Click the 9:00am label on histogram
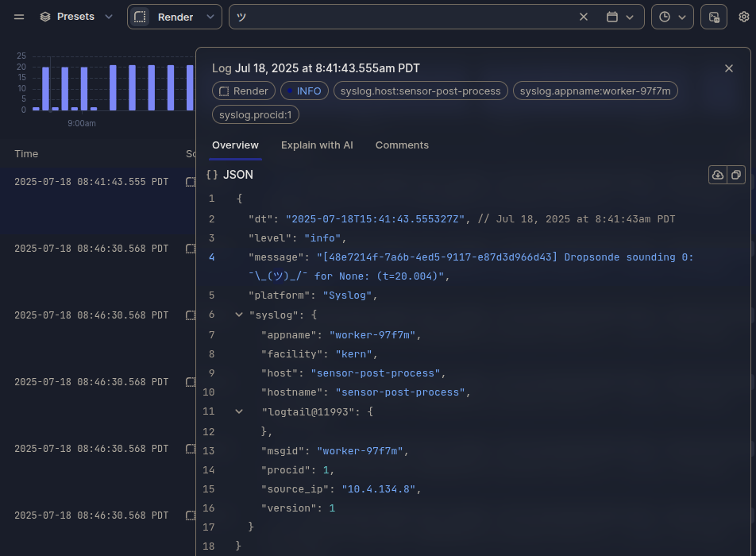756x556 pixels. [x=82, y=123]
